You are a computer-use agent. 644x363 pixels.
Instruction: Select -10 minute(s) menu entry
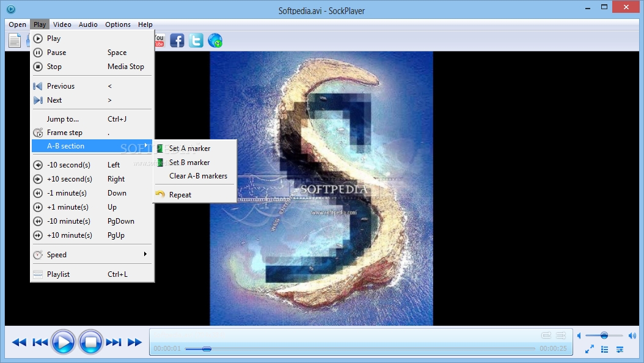point(92,221)
